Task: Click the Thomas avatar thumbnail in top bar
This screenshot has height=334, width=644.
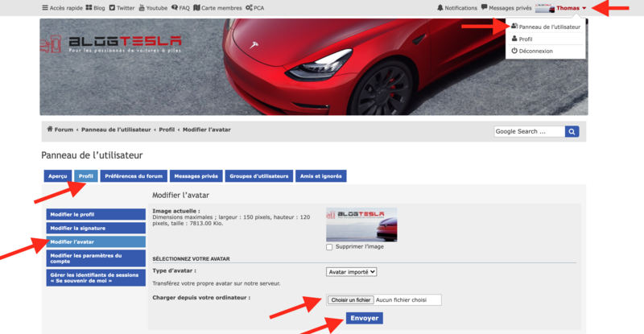Action: [x=545, y=8]
